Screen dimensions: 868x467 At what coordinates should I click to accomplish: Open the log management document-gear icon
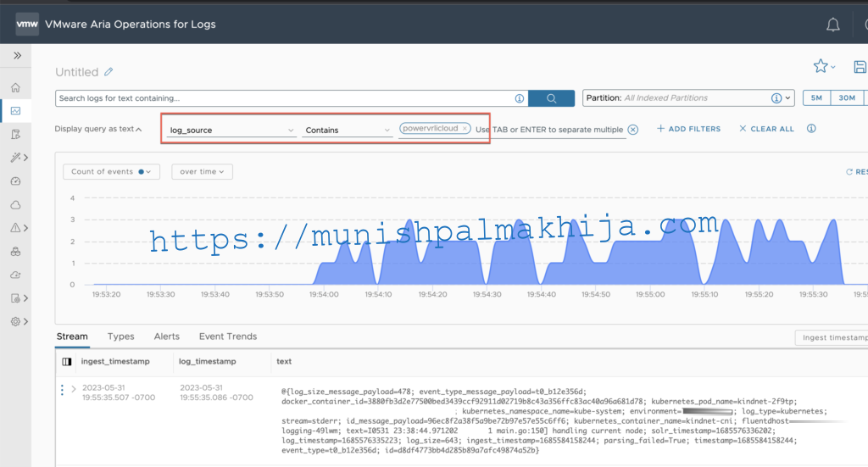click(15, 298)
